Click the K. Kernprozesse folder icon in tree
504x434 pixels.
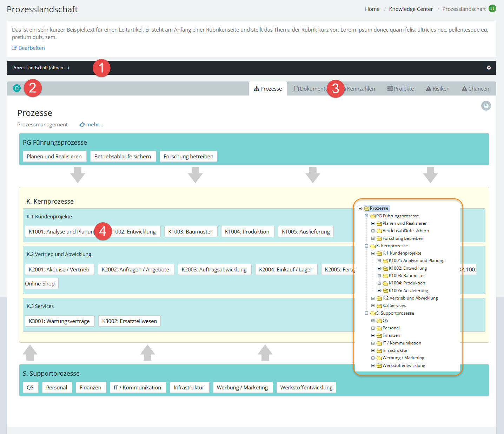pyautogui.click(x=373, y=246)
